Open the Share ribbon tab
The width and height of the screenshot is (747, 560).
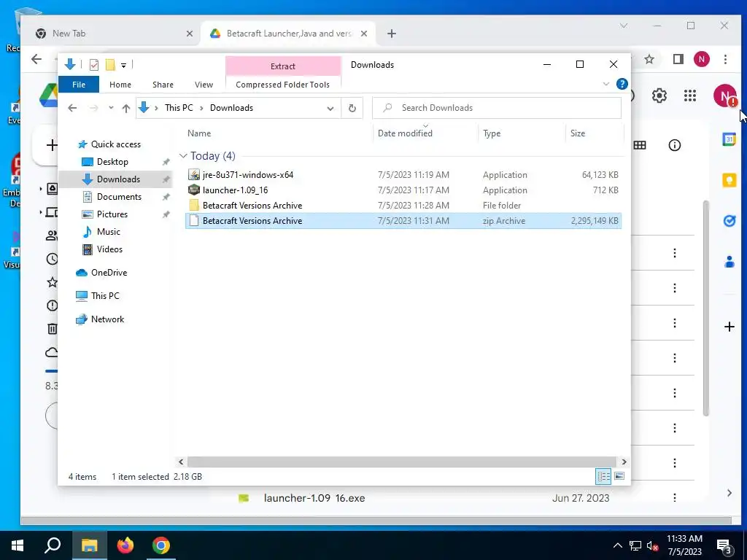[163, 85]
